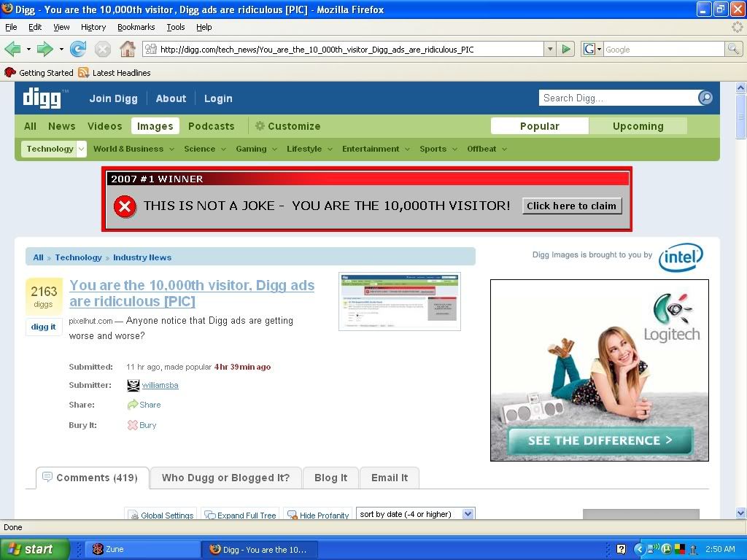Expand the Entertainment category dropdown
747x560 pixels.
407,149
